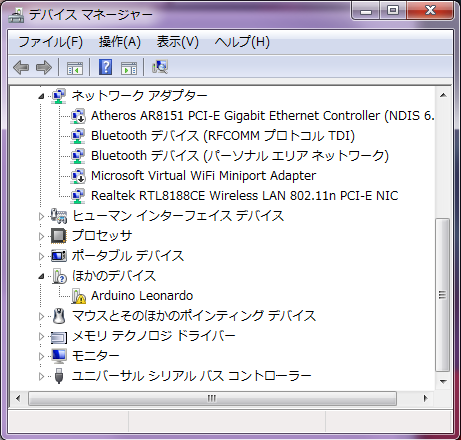Open the 操作(A) menu

point(120,42)
